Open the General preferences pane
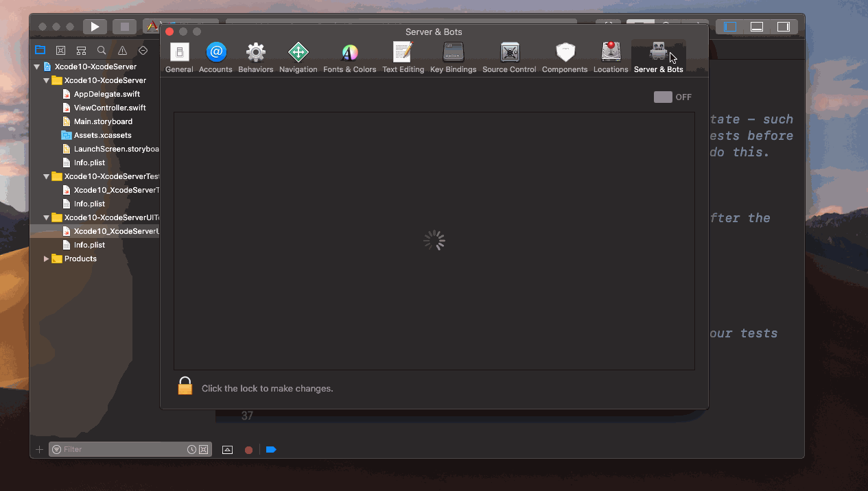The height and width of the screenshot is (491, 868). pyautogui.click(x=179, y=58)
